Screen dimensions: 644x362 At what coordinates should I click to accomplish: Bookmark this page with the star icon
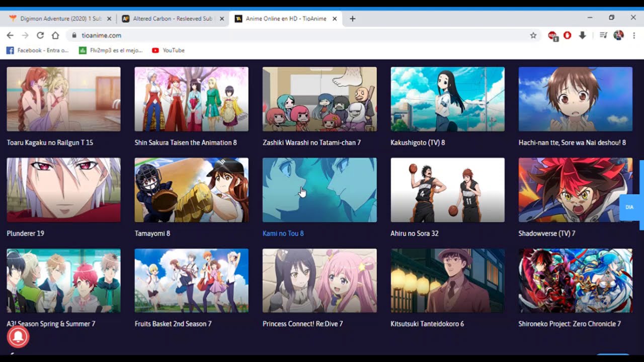pyautogui.click(x=533, y=35)
